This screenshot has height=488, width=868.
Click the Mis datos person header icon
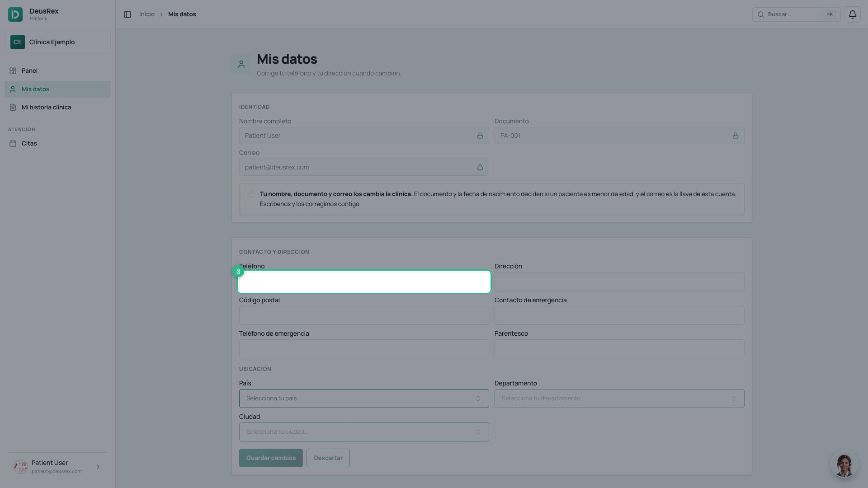point(241,64)
